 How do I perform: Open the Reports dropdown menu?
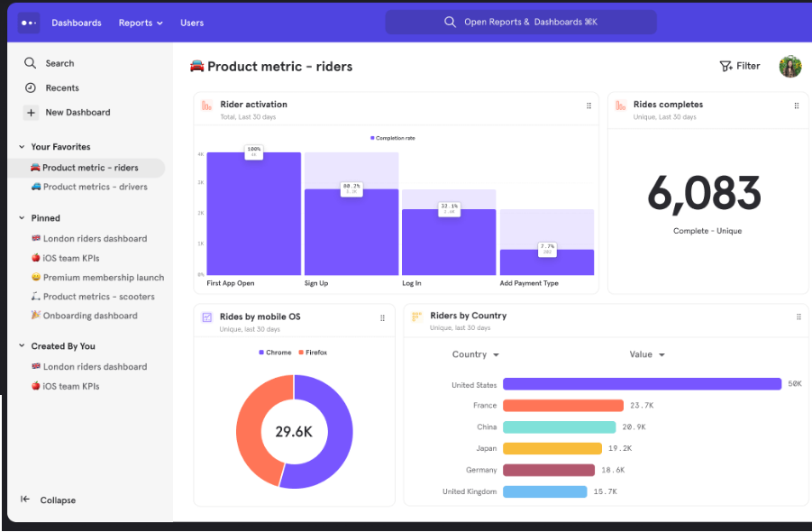pyautogui.click(x=141, y=23)
